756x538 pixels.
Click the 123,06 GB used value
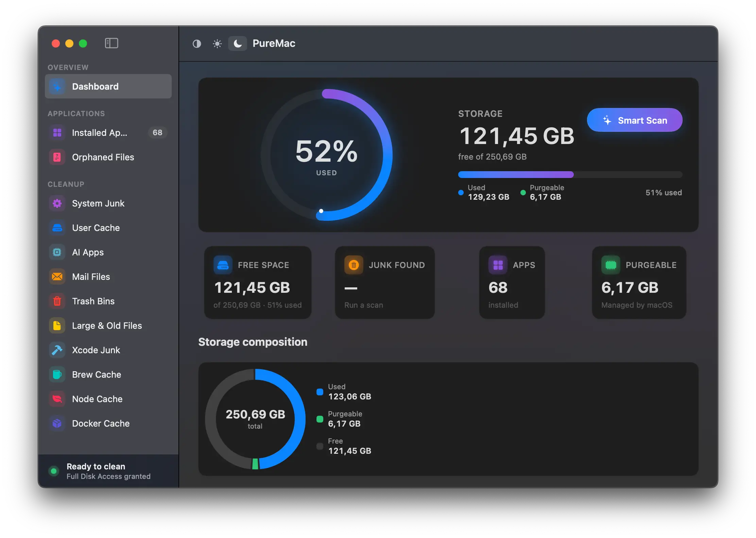point(349,396)
